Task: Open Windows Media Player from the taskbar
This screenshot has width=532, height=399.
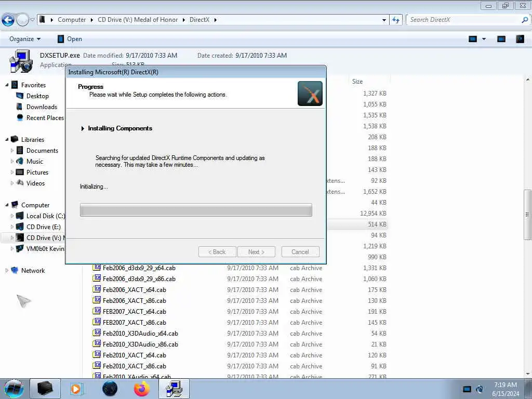Action: pos(76,389)
